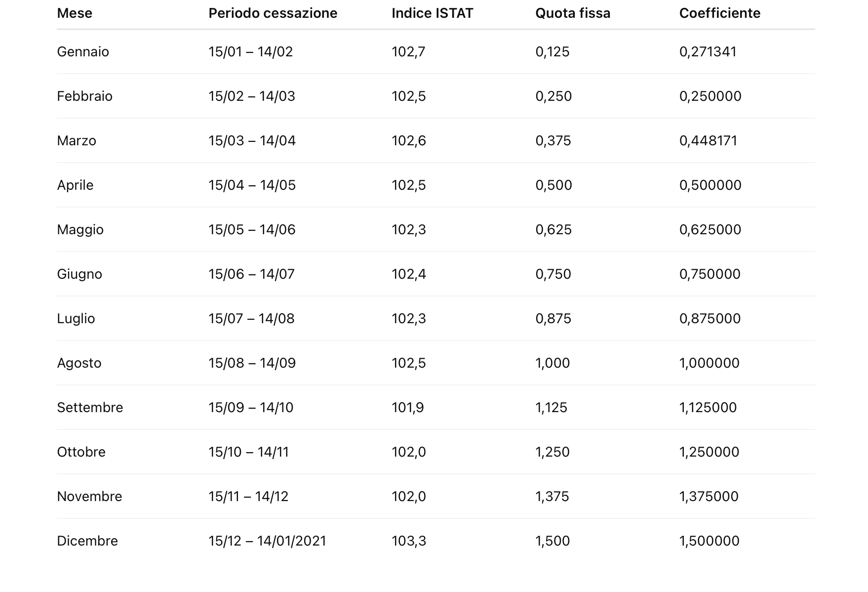Click the Dicembre period 15/12 – 14/01/2021
868x592 pixels.
tap(267, 541)
